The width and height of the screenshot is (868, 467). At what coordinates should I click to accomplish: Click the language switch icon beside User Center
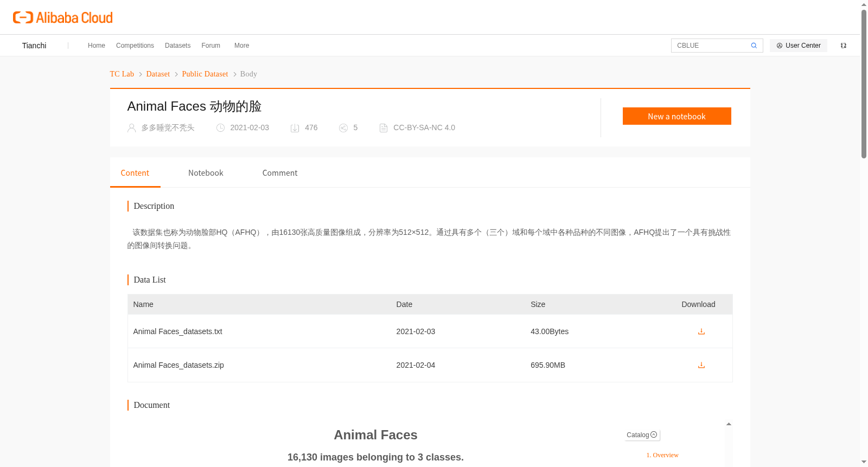(x=844, y=46)
